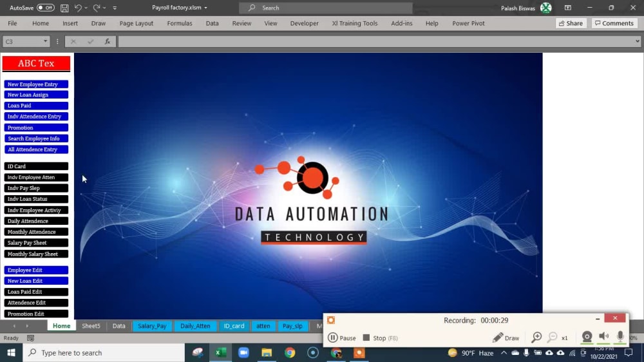
Task: Open Excel from the taskbar
Action: (220, 352)
